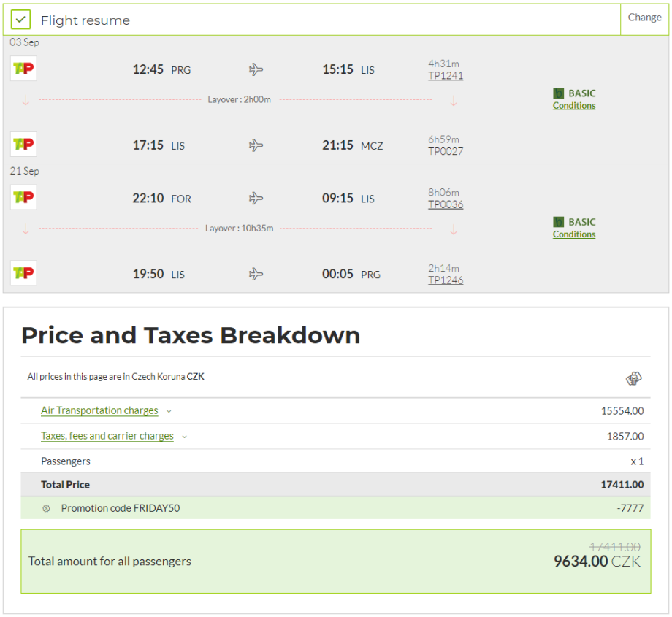Click the TAP logo on the PRG–LIS flight
The width and height of the screenshot is (672, 617).
[x=23, y=69]
